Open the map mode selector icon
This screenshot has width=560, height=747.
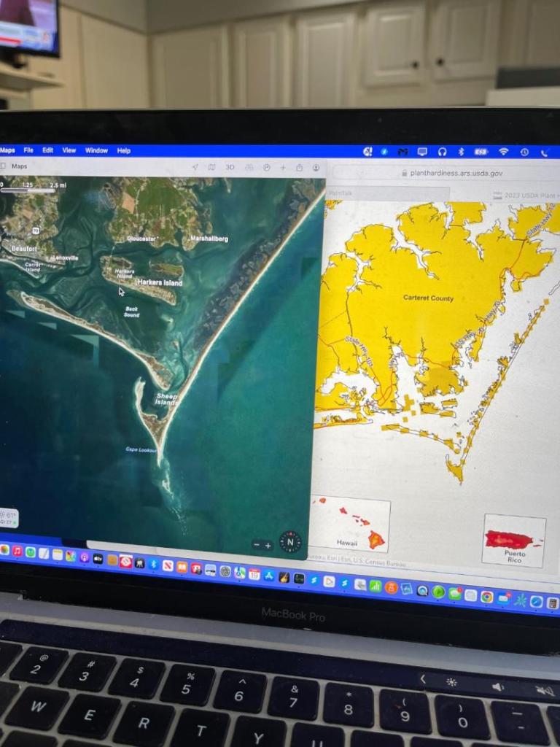pos(212,167)
